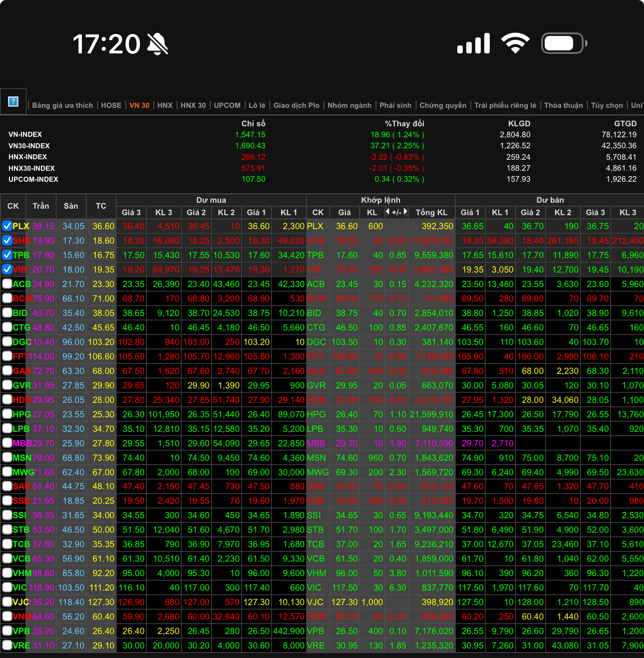Check the VRE row checkbox
644x658 pixels.
click(x=7, y=645)
